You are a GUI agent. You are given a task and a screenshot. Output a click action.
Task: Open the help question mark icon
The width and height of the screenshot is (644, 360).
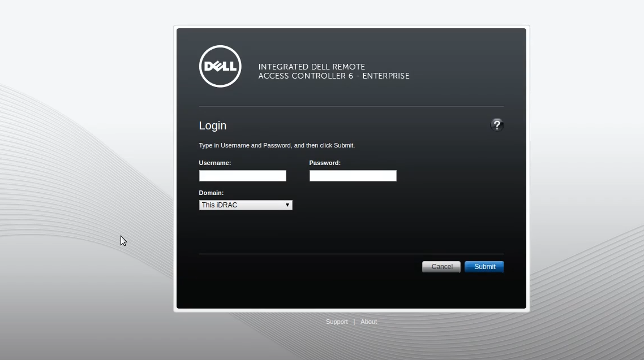496,125
